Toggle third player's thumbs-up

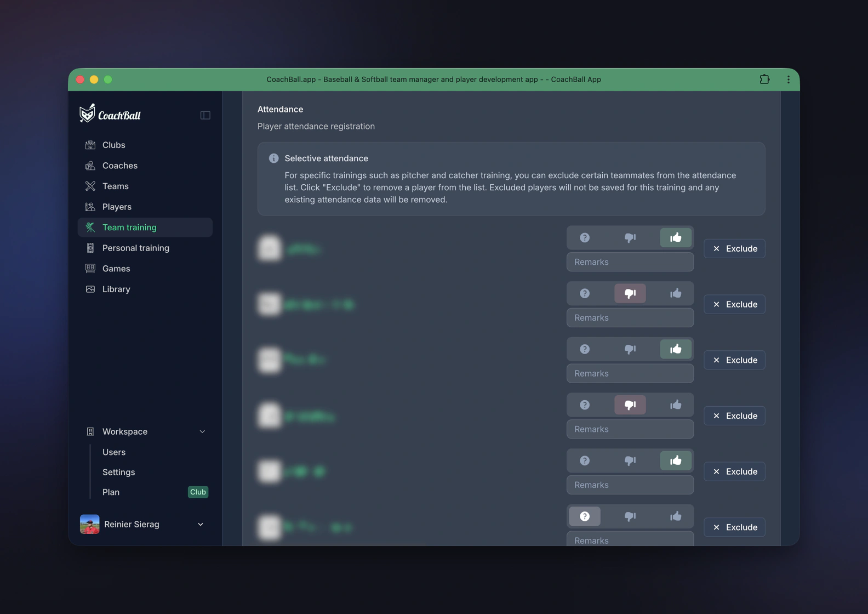tap(676, 349)
